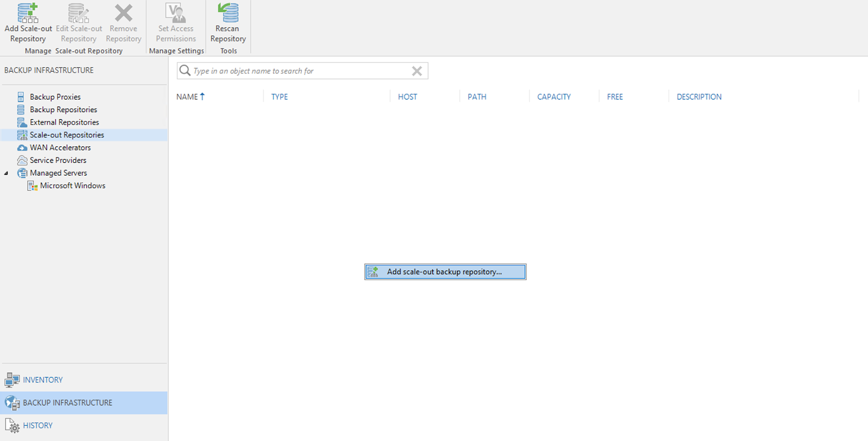Open WAN Accelerators node

coord(60,148)
